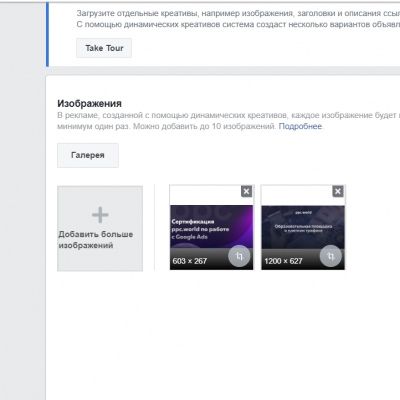Click the 1200 × 627 size label
400x400 pixels.
283,261
